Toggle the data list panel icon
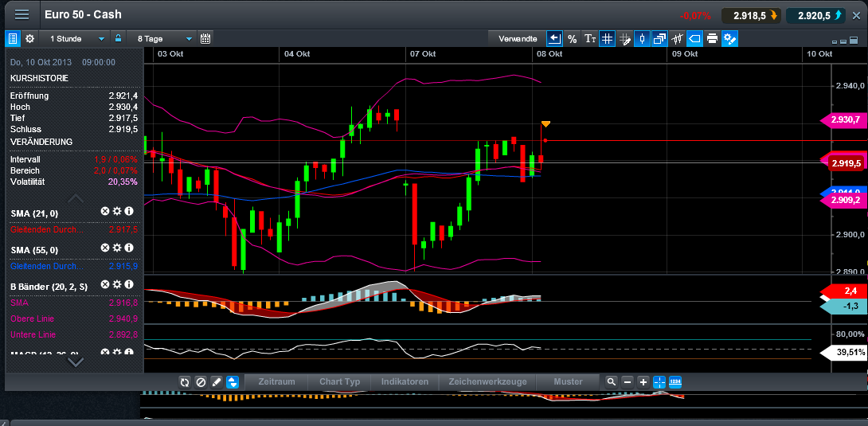 pos(13,39)
